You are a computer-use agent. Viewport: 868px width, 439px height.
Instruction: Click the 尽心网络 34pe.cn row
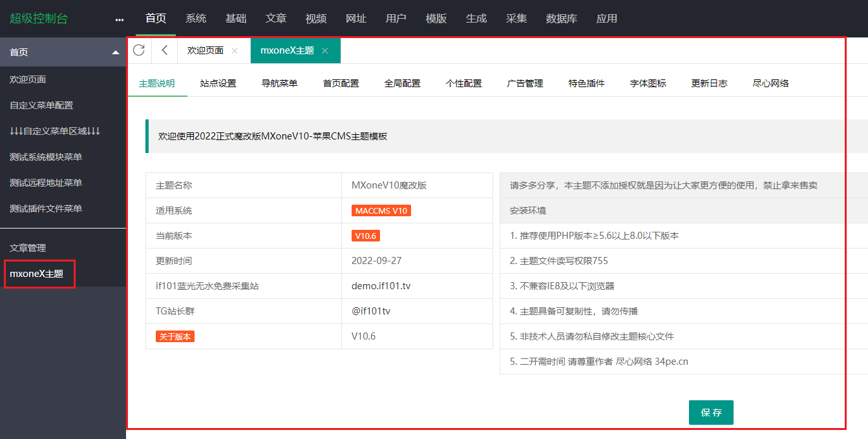pos(684,362)
